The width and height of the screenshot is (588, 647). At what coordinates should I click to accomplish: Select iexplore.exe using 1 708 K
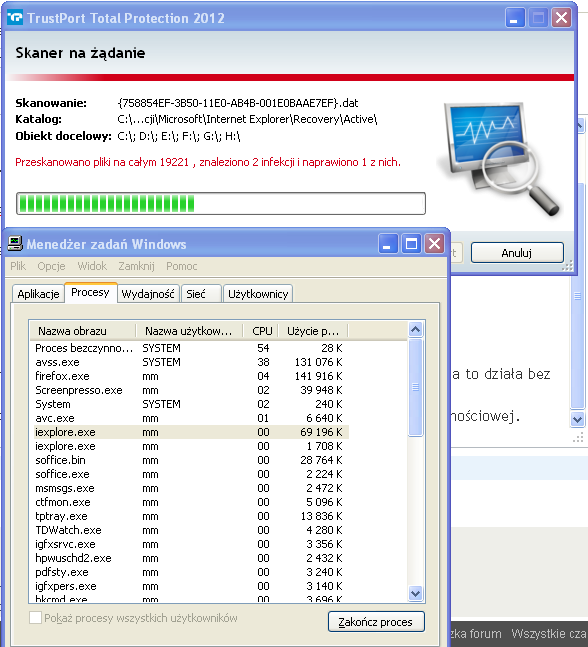[x=189, y=446]
